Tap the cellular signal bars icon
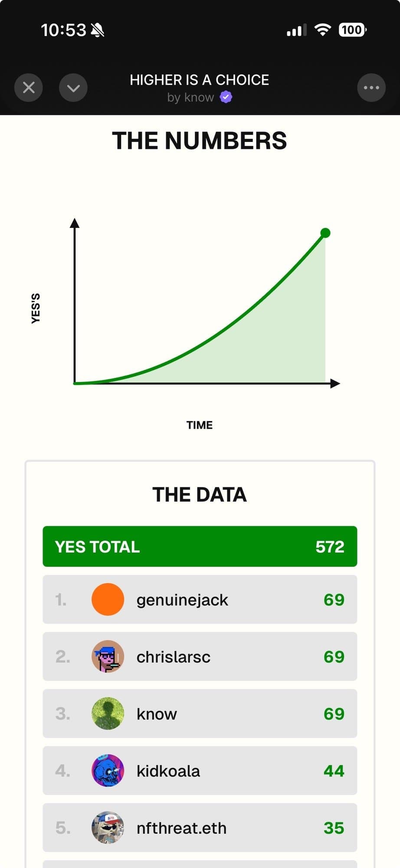The width and height of the screenshot is (400, 868). coord(296,30)
